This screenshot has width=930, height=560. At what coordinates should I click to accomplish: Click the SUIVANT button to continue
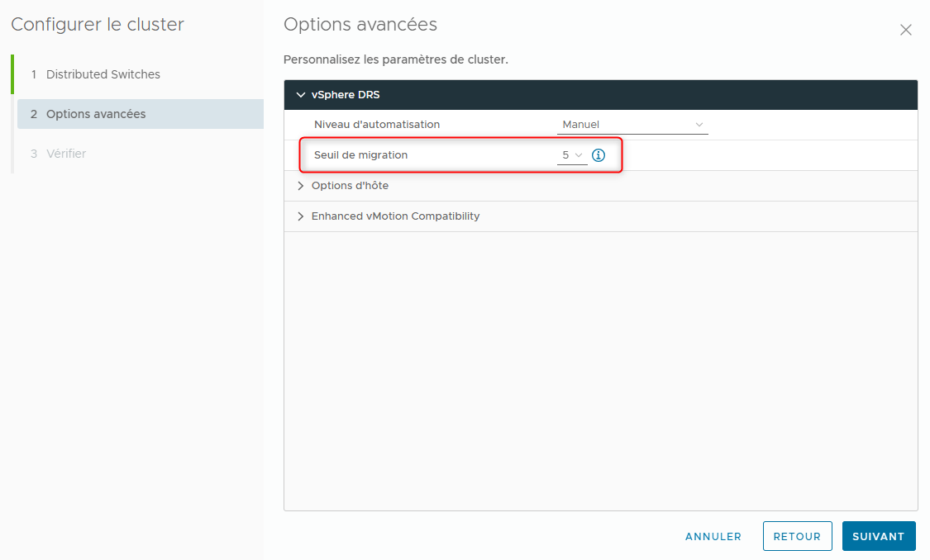click(x=878, y=536)
